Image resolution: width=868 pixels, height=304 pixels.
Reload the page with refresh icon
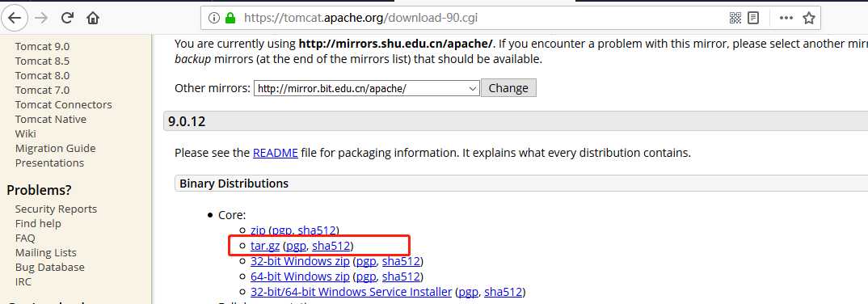[x=68, y=19]
